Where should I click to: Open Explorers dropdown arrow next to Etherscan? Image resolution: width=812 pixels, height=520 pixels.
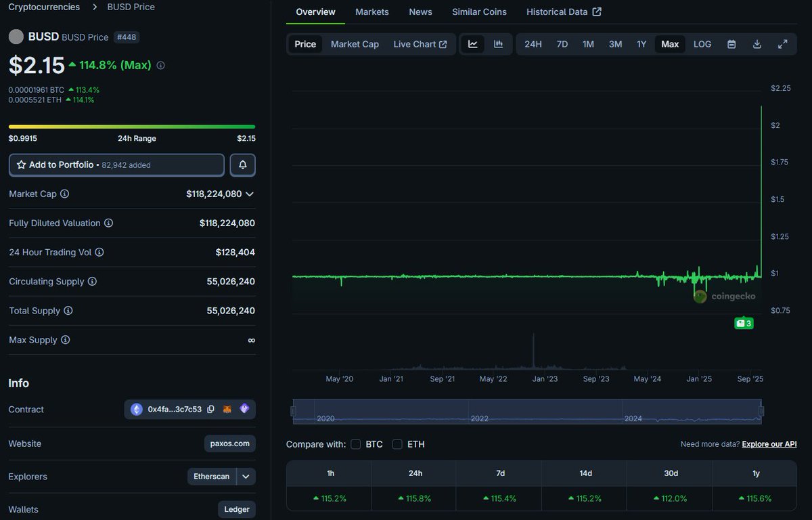tap(246, 477)
